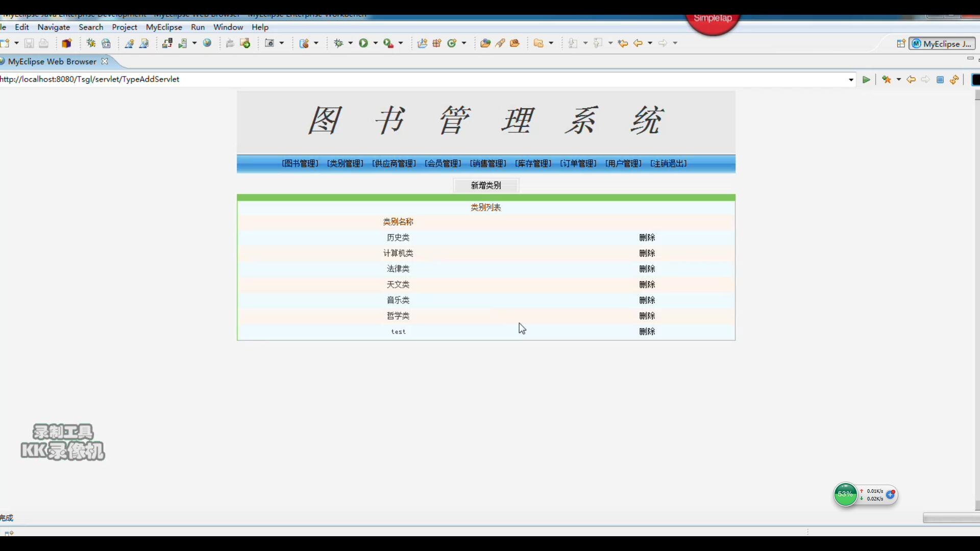Open the server deploy dropdown arrow
This screenshot has width=980, height=551.
pos(194,43)
